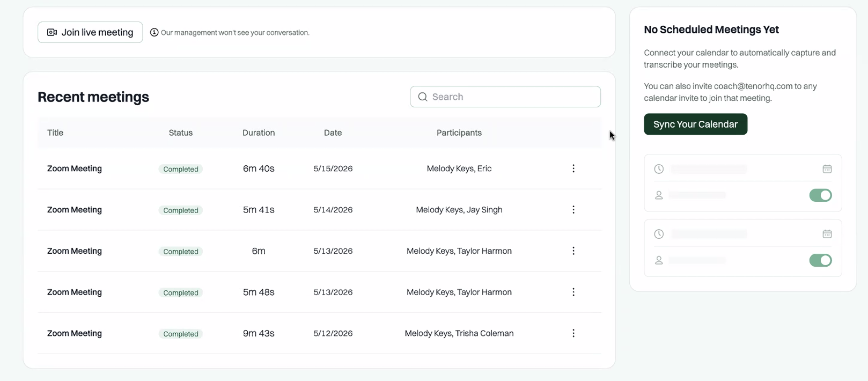Click the No Scheduled Meetings Yet heading
This screenshot has height=381, width=868.
click(711, 30)
